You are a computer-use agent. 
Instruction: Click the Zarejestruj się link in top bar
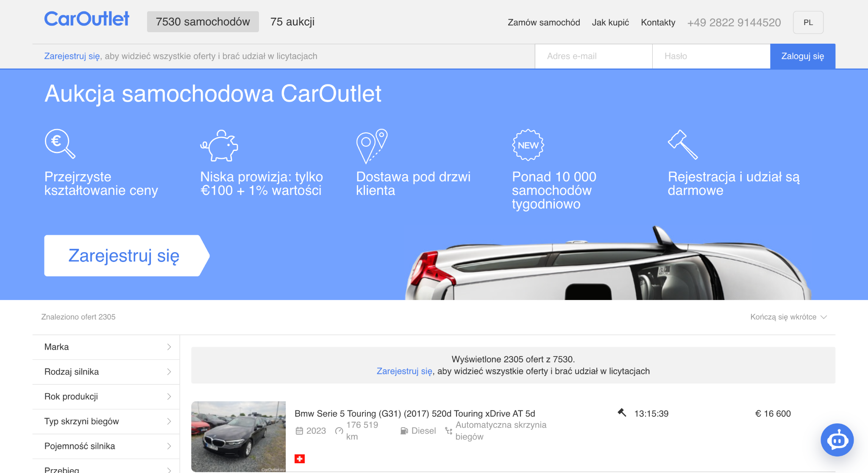click(72, 56)
